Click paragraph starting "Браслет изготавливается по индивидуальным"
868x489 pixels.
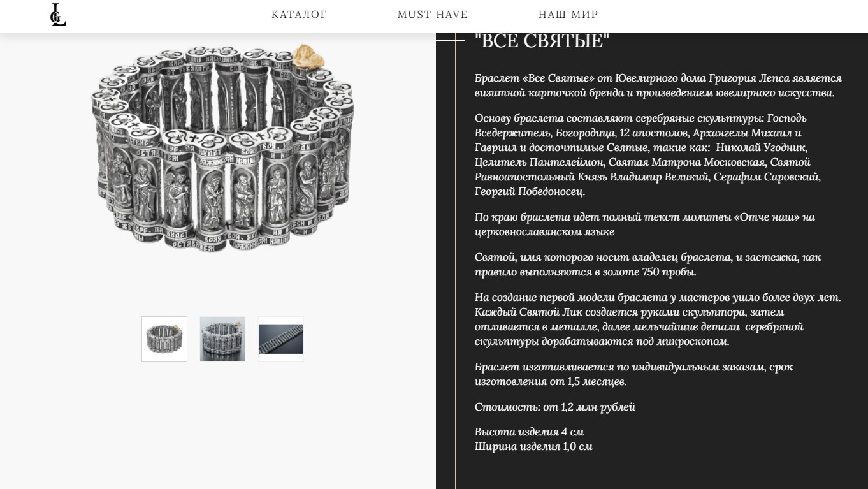pyautogui.click(x=633, y=374)
